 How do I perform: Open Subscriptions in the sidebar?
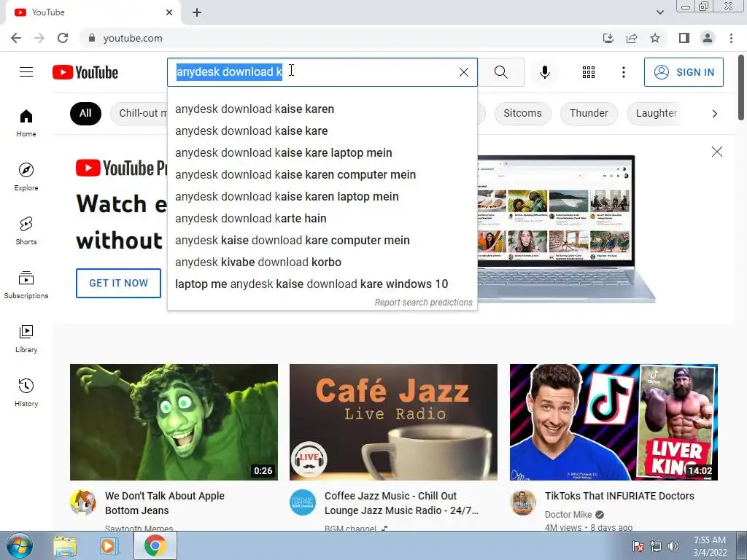(26, 285)
